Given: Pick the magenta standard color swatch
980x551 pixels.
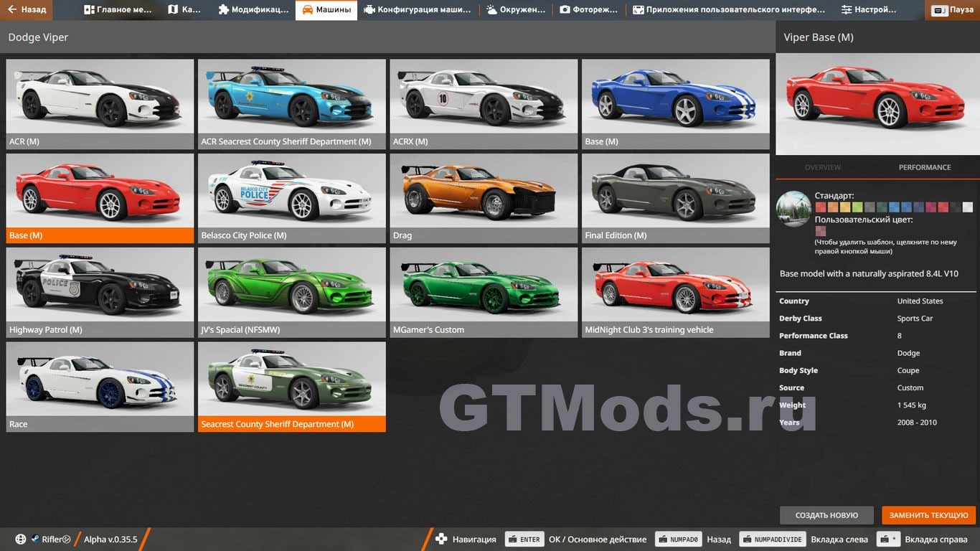Looking at the screenshot, I should click(930, 207).
